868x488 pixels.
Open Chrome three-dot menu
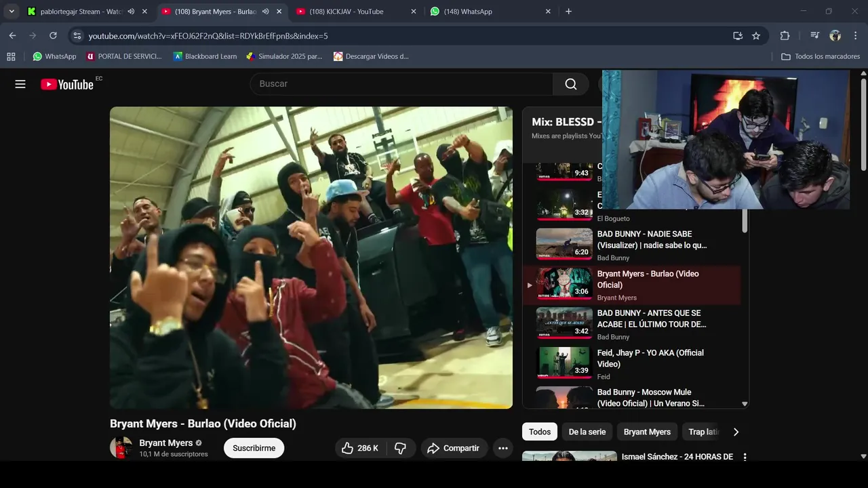click(854, 35)
